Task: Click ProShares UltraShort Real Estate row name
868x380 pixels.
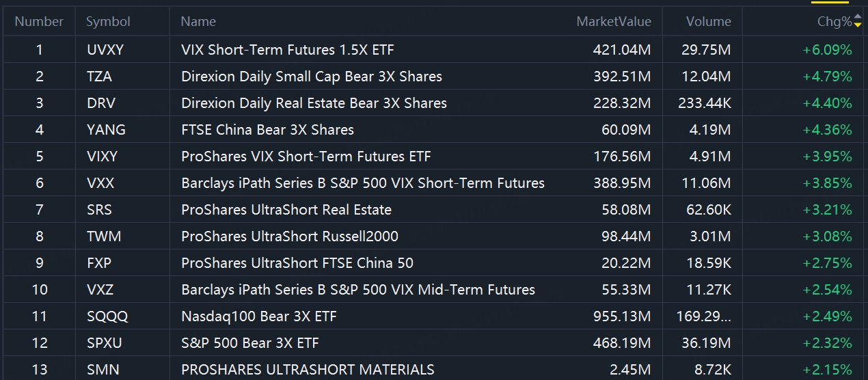Action: click(286, 210)
